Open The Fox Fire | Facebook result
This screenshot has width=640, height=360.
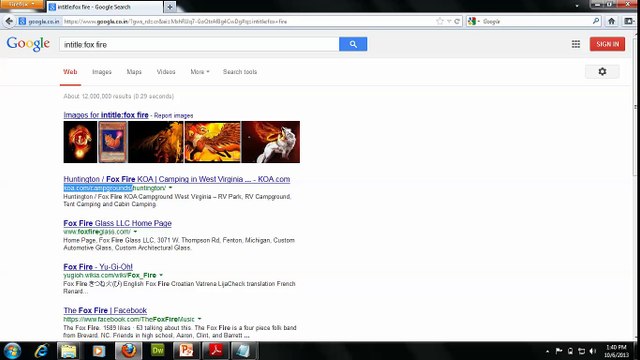(105, 311)
